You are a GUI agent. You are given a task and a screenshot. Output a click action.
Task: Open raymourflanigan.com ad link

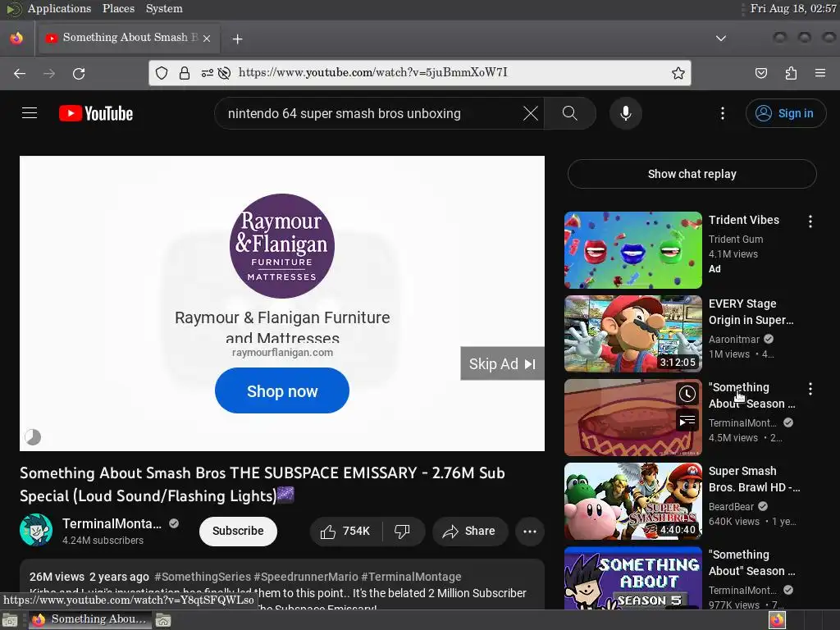point(282,353)
